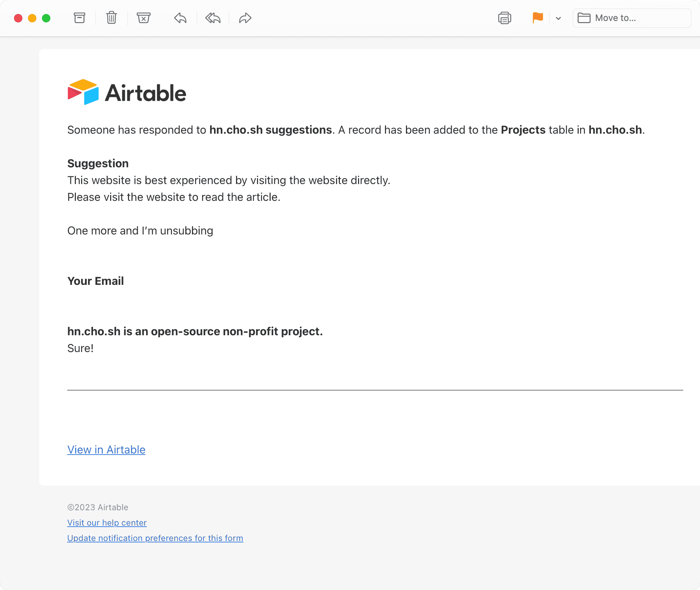Open the Move to… folder selector
Image resolution: width=700 pixels, height=590 pixels.
point(631,18)
